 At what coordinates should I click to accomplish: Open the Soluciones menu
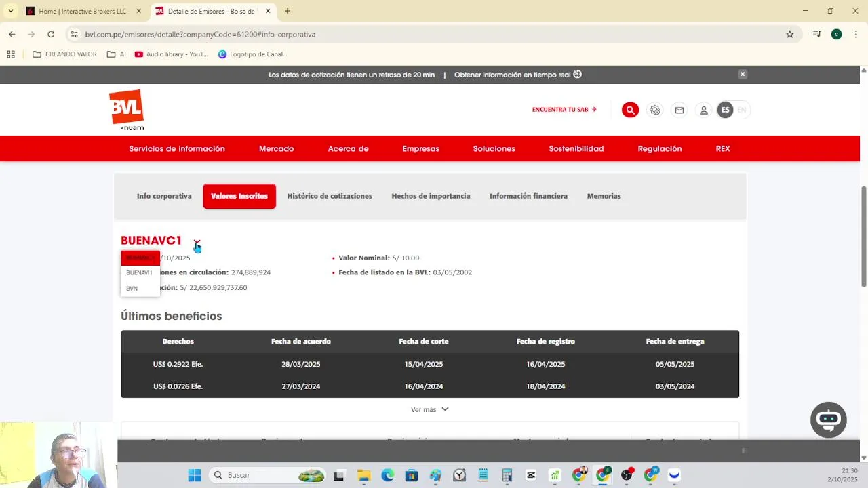(494, 148)
